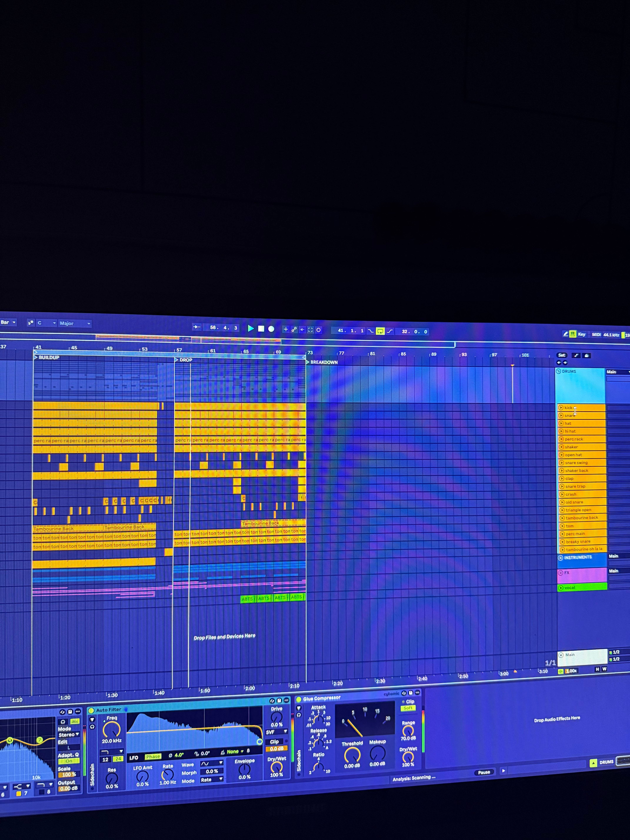
Task: Toggle Draw Mode pencil icon
Action: pyautogui.click(x=565, y=334)
